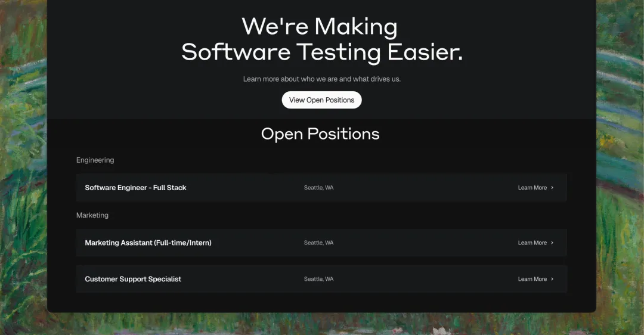Click the Engineering category heading
Viewport: 644px width, 335px height.
point(95,160)
